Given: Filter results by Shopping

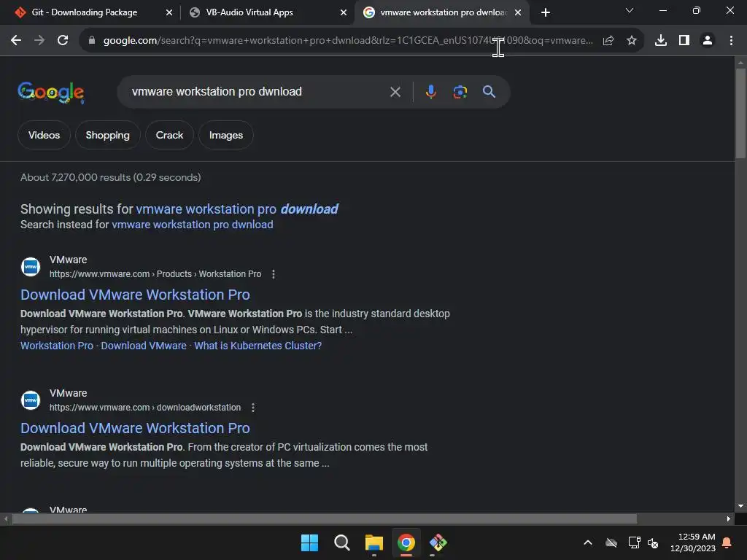Looking at the screenshot, I should (x=108, y=135).
